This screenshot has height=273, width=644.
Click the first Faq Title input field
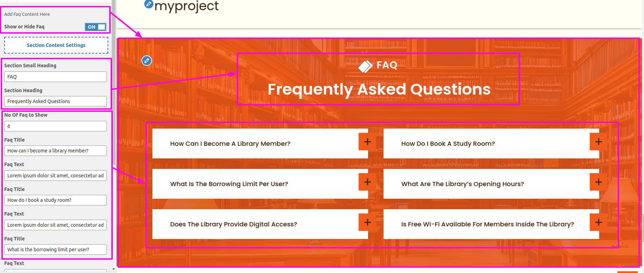point(55,151)
